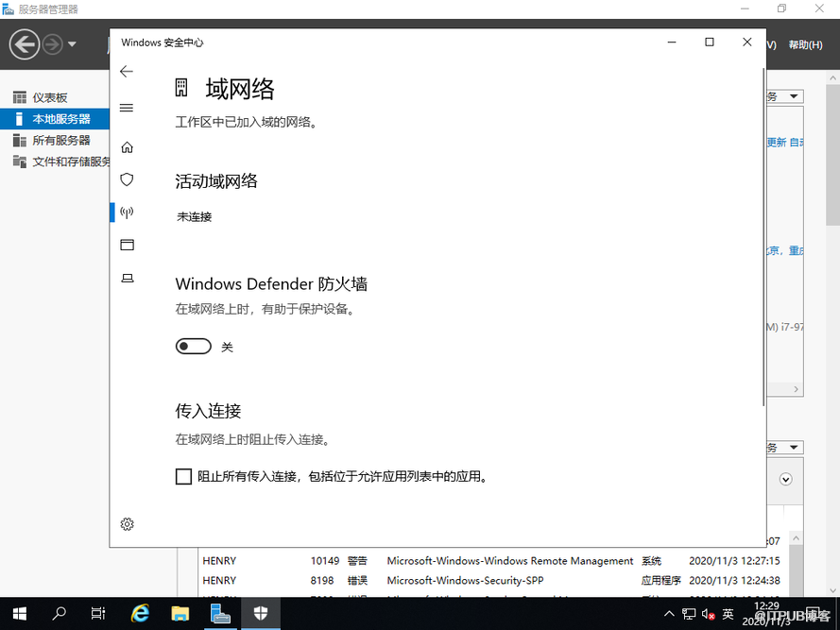This screenshot has height=630, width=840.
Task: Open Virus & threat protection shield icon
Action: tap(127, 179)
